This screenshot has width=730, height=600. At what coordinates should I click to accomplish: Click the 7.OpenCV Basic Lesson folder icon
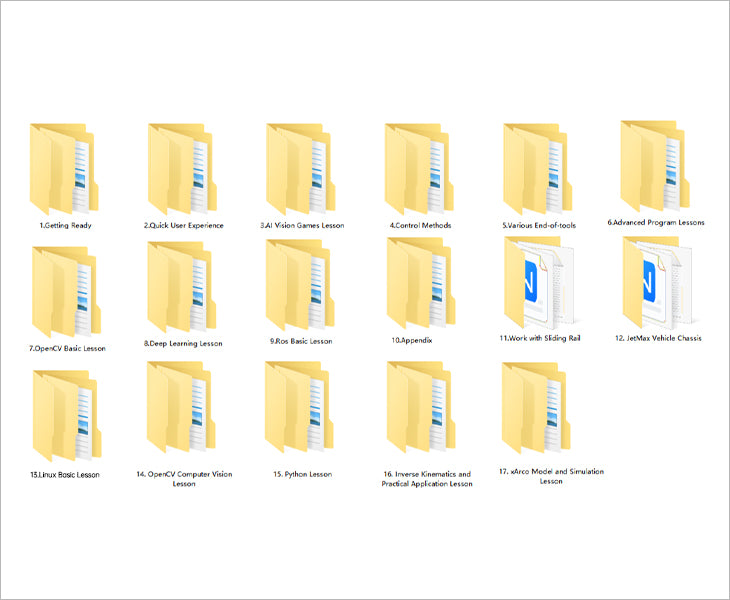pyautogui.click(x=65, y=290)
